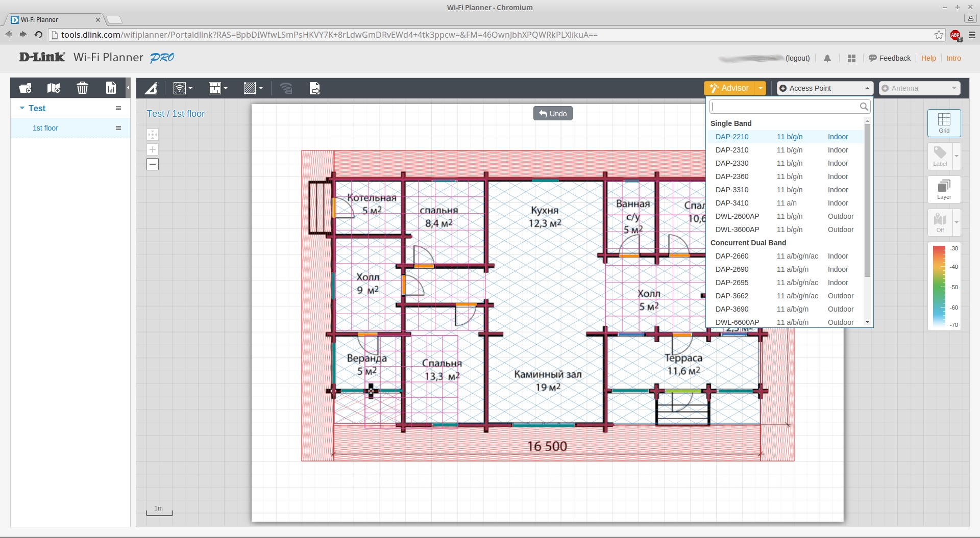Click the export file icon

click(315, 89)
